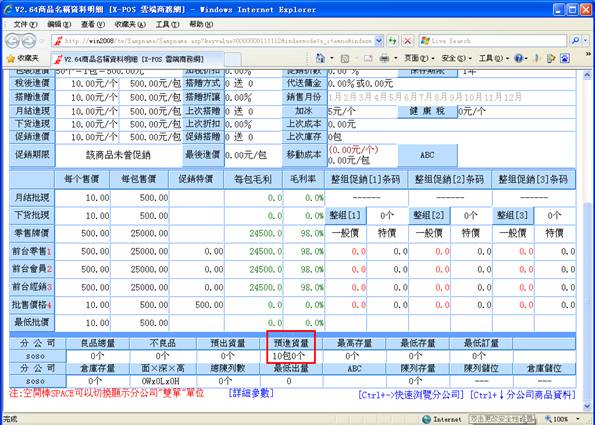This screenshot has height=425, width=595.
Task: Open the 文件 menu
Action: [25, 24]
